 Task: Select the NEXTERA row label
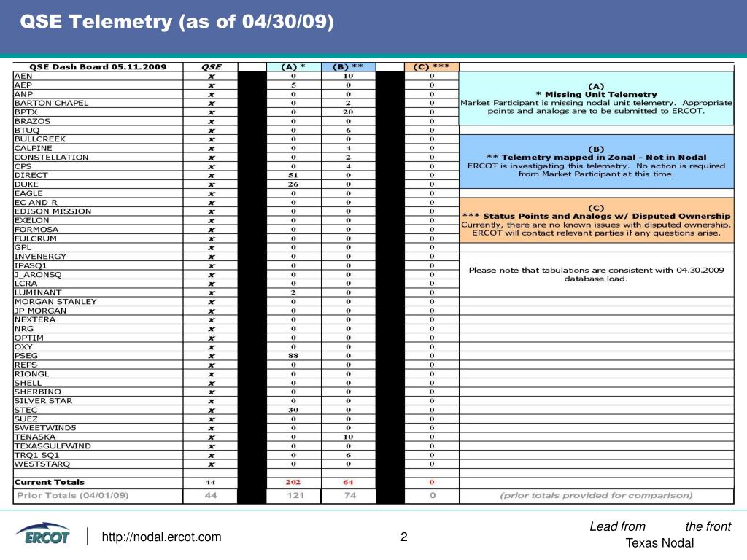coord(35,319)
